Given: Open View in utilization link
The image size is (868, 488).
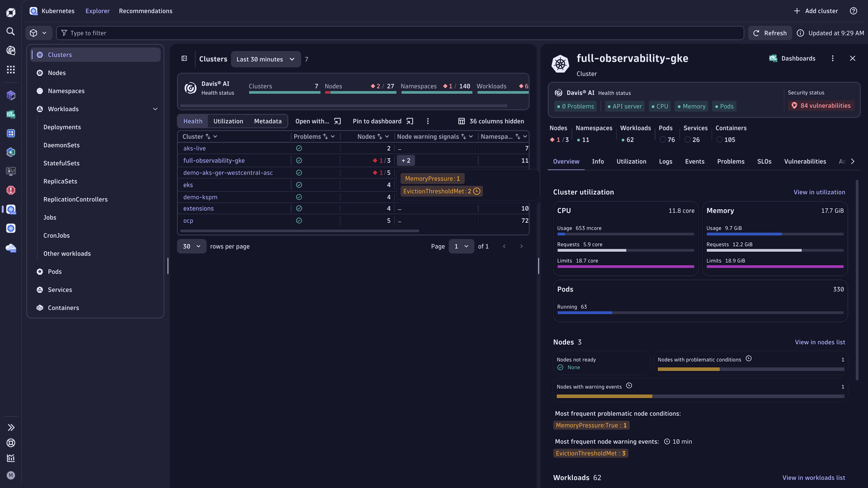Looking at the screenshot, I should click(x=819, y=192).
